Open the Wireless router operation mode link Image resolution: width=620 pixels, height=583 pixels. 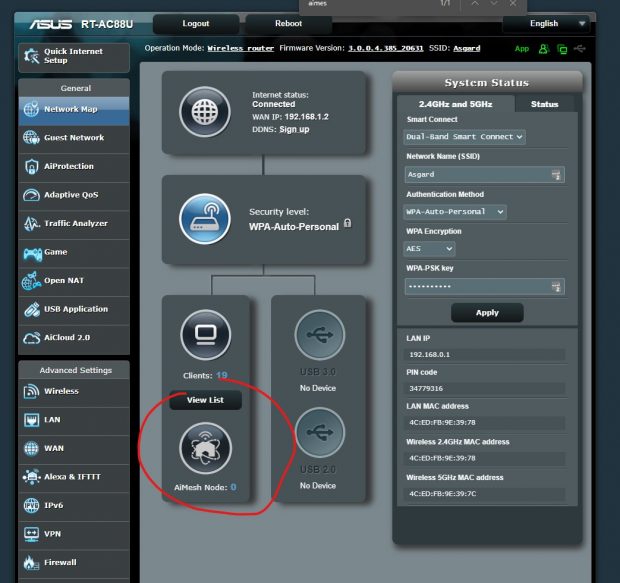pos(240,48)
